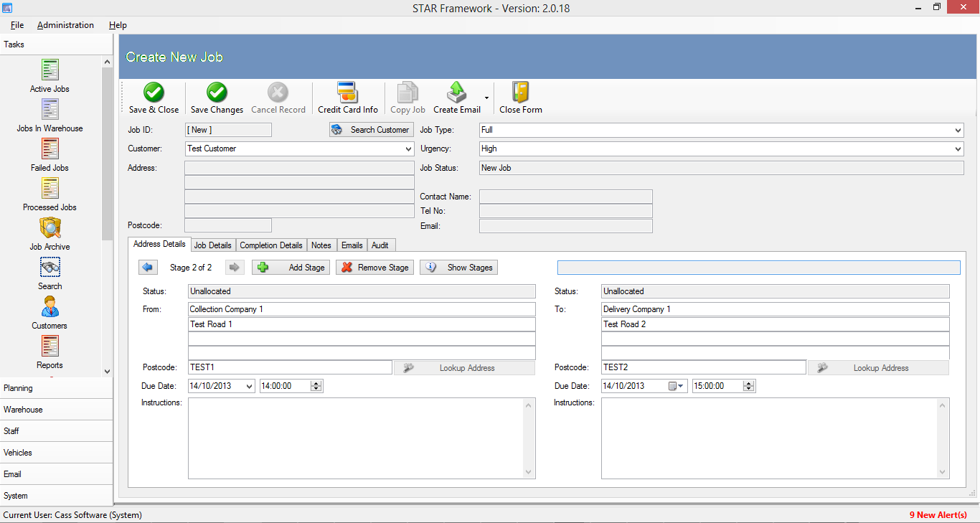Open the Search task icon
This screenshot has height=523, width=980.
click(50, 273)
